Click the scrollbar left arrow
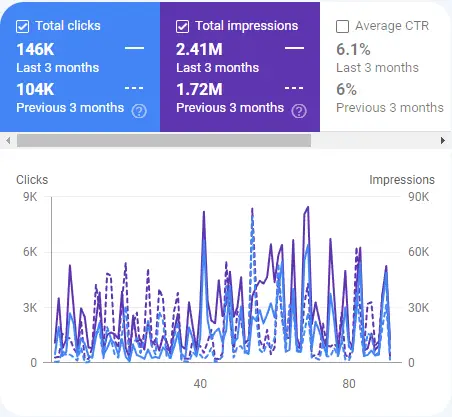Viewport: 452px width, 417px height. tap(8, 140)
